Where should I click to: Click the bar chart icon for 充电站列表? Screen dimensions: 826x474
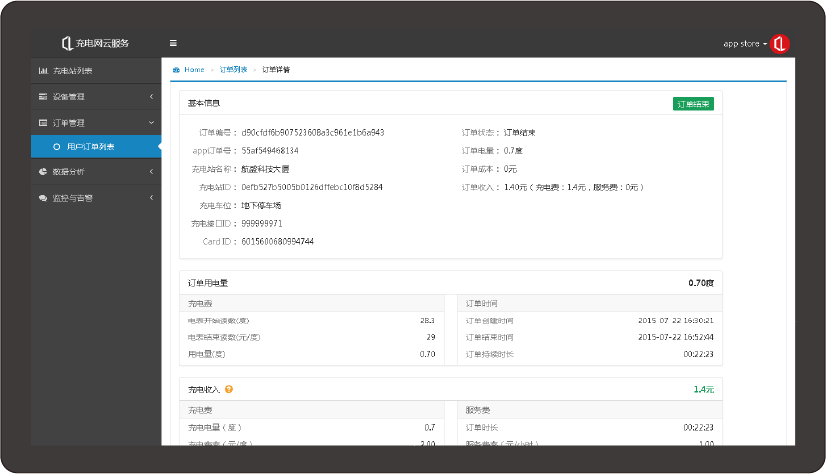click(43, 71)
